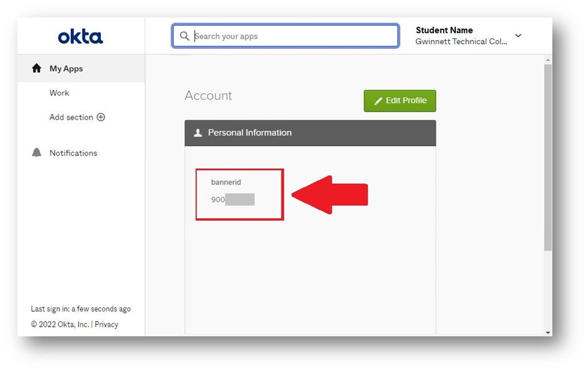Click the scrollbar down arrow

(x=547, y=332)
